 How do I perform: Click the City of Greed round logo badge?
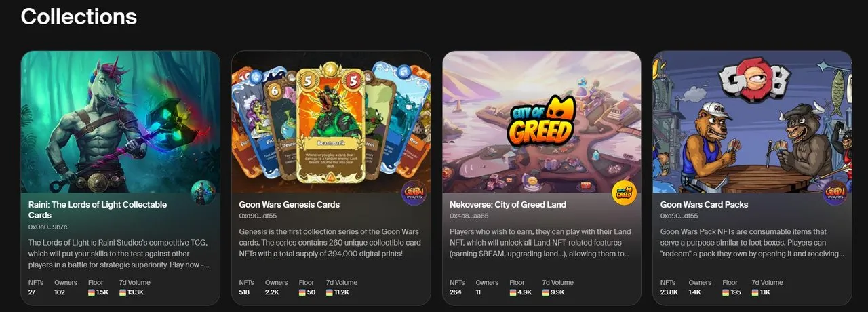[x=624, y=193]
